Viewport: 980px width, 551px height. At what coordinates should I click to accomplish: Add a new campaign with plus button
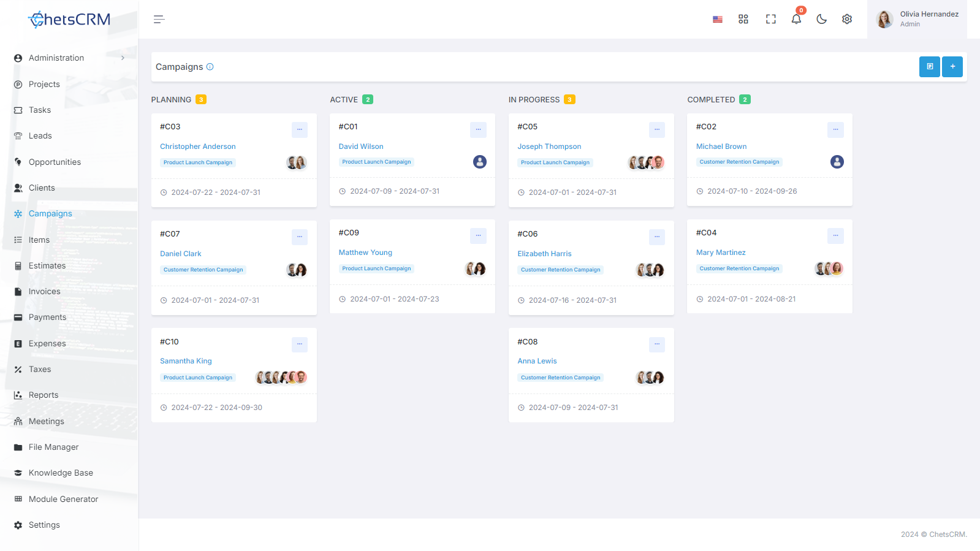[x=952, y=67]
